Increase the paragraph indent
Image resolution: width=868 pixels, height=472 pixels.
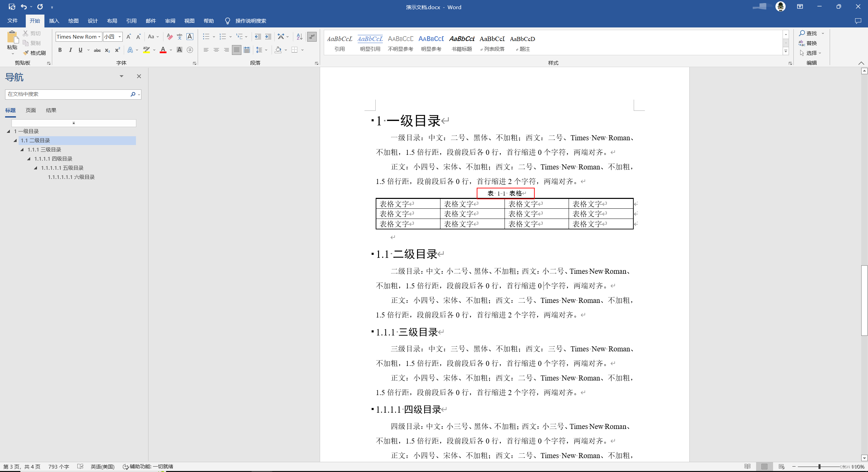tap(268, 37)
